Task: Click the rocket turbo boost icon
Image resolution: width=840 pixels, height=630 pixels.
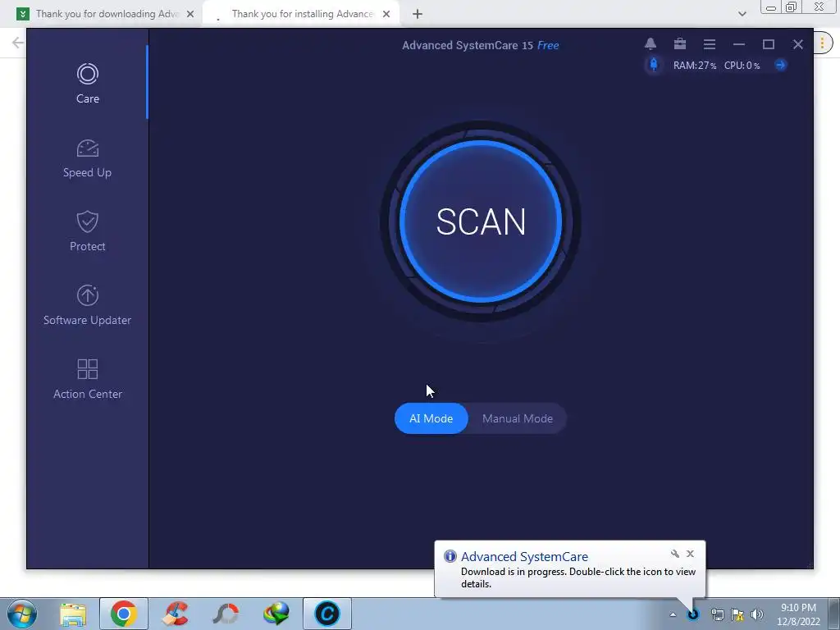Action: point(654,65)
